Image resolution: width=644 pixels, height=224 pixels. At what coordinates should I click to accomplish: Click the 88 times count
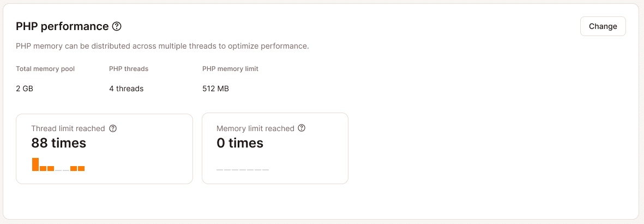point(58,143)
